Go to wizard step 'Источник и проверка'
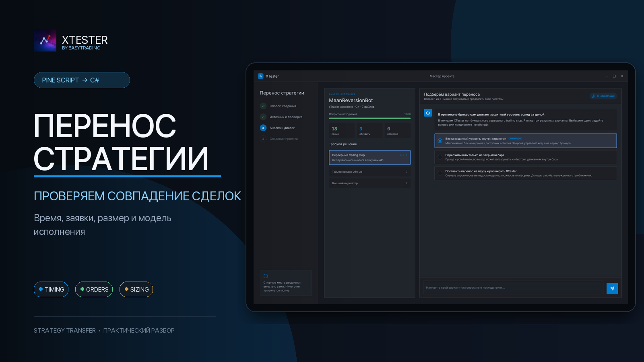644x362 pixels. coord(286,117)
